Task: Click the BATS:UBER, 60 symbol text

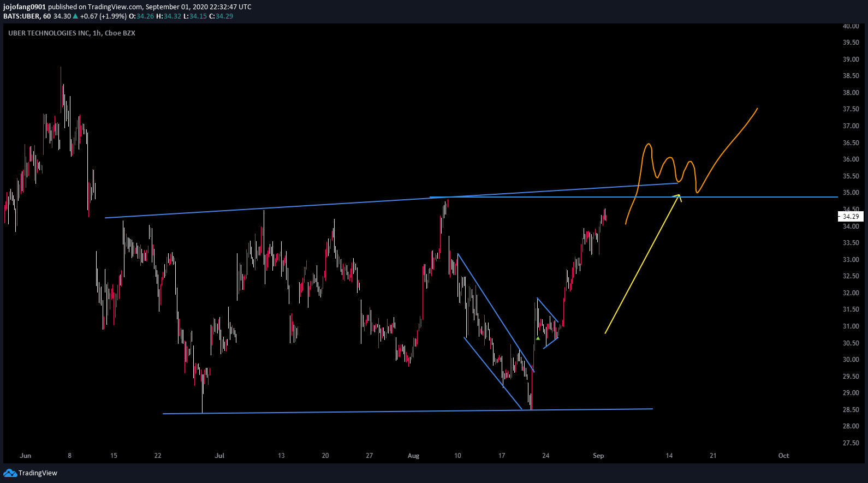Action: 27,16
